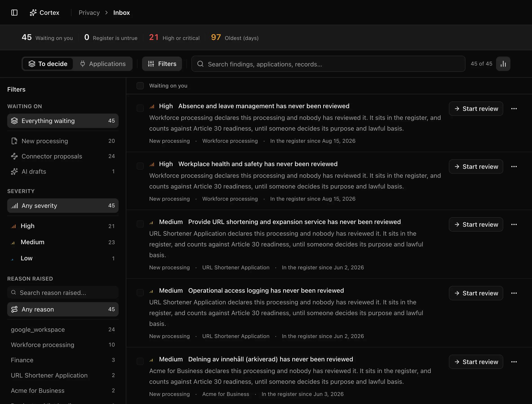Filter severity to Low
532x404 pixels.
[63, 258]
